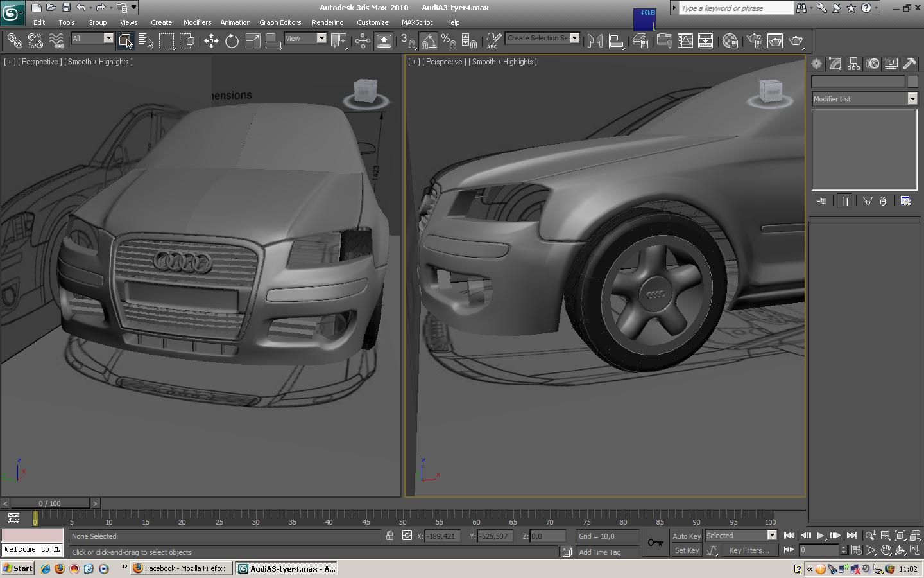Screen dimensions: 924x578
Task: Switch to the Hierarchy panel tab
Action: point(853,64)
